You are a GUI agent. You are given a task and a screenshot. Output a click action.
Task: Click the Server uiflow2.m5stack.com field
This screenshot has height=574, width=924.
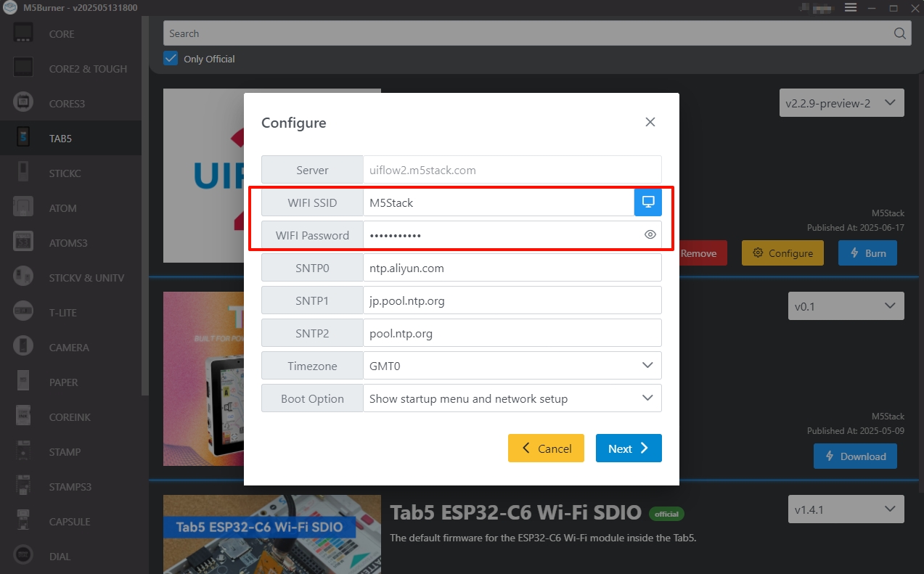[x=512, y=170]
